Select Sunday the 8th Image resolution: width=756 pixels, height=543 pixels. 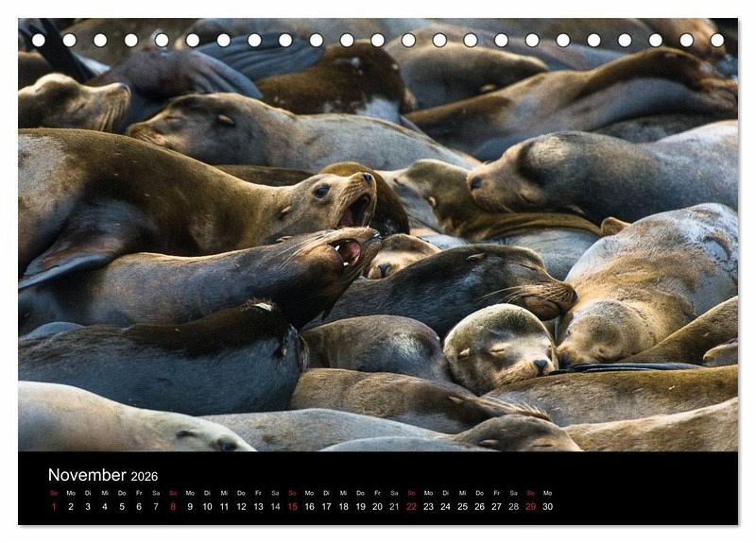pyautogui.click(x=173, y=507)
